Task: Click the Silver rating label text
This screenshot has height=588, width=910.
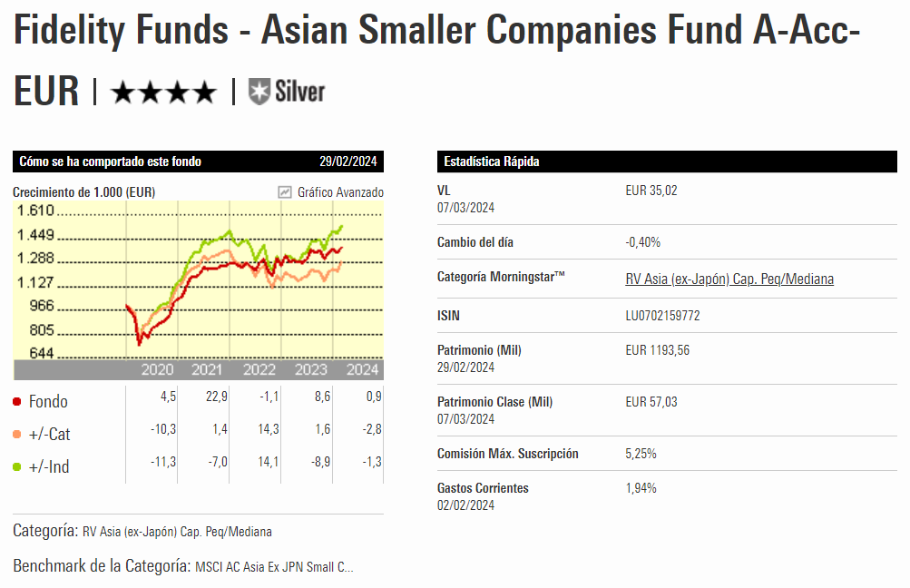Action: point(299,91)
